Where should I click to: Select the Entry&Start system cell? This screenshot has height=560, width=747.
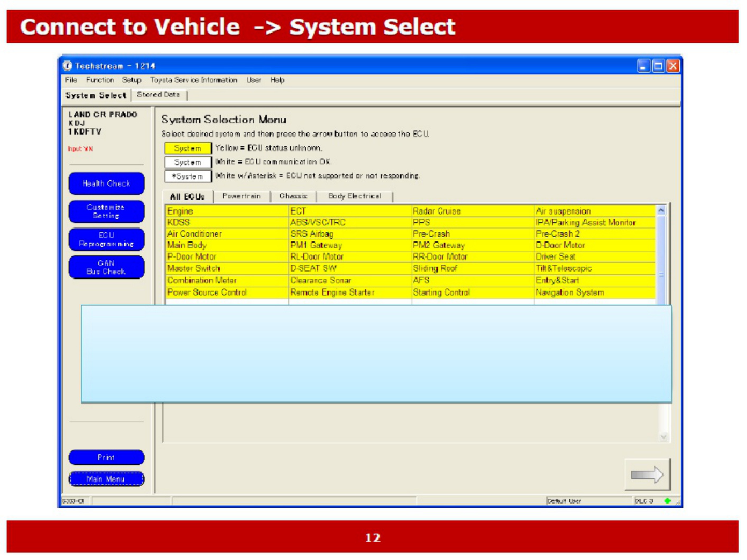[x=595, y=281]
